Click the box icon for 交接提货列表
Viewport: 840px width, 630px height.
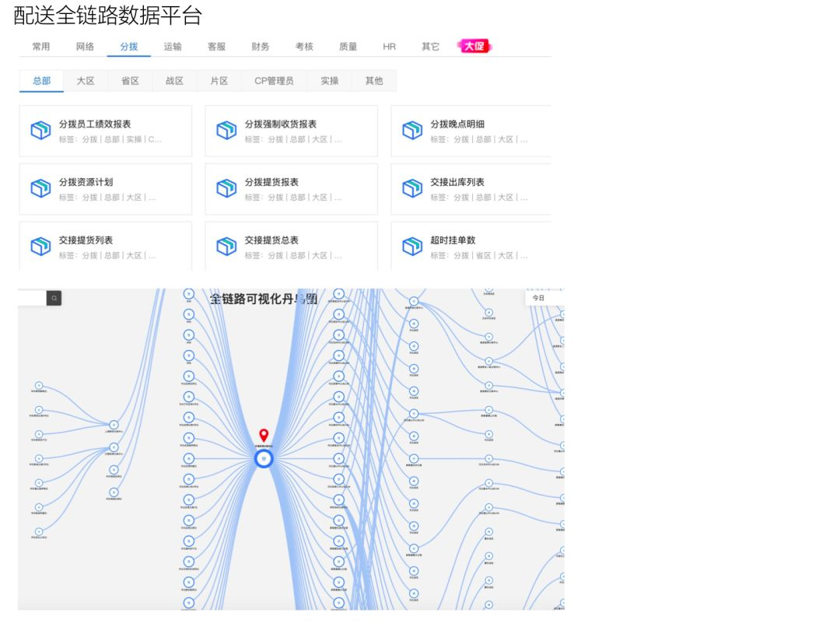(40, 247)
